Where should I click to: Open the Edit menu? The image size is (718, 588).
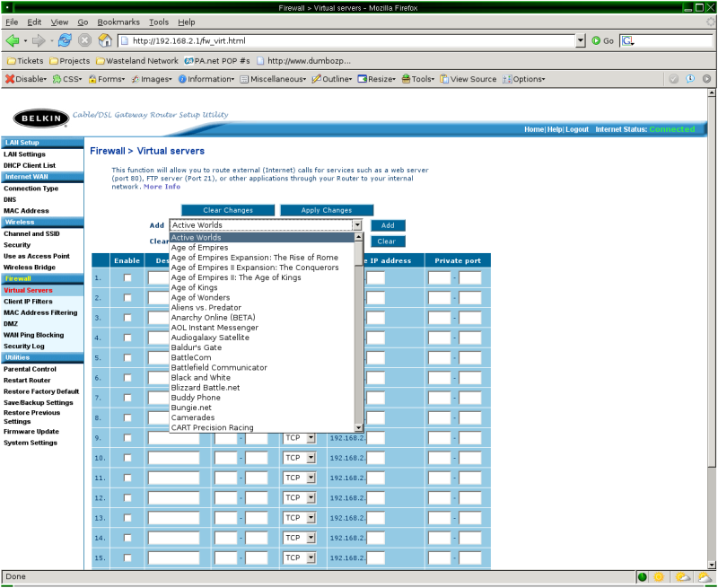point(34,22)
